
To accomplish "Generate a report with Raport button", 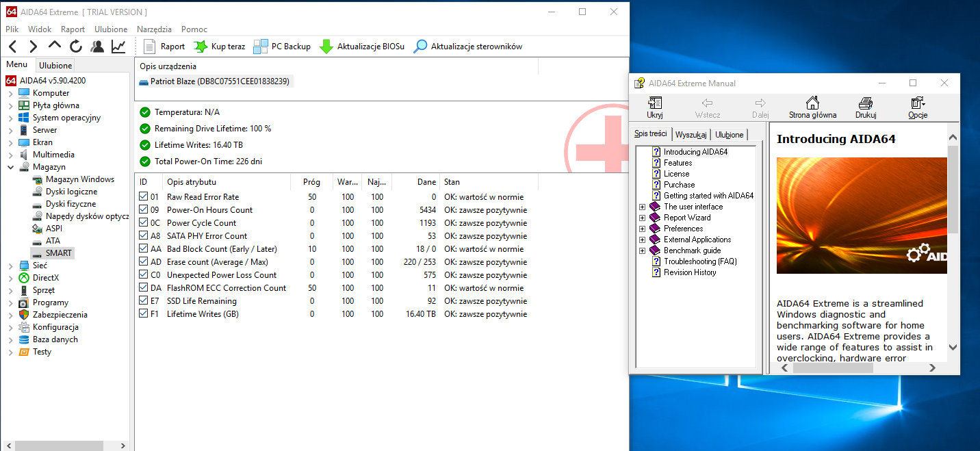I will (x=164, y=47).
